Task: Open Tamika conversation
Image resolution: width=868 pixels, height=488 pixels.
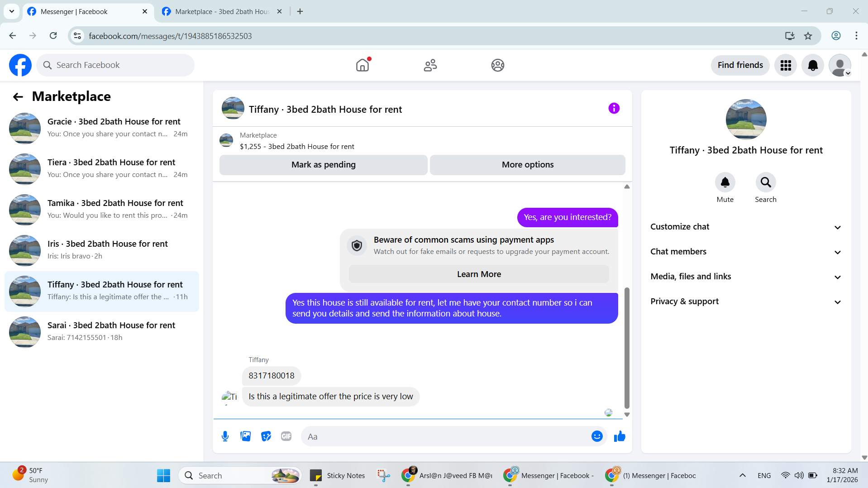Action: pos(102,209)
